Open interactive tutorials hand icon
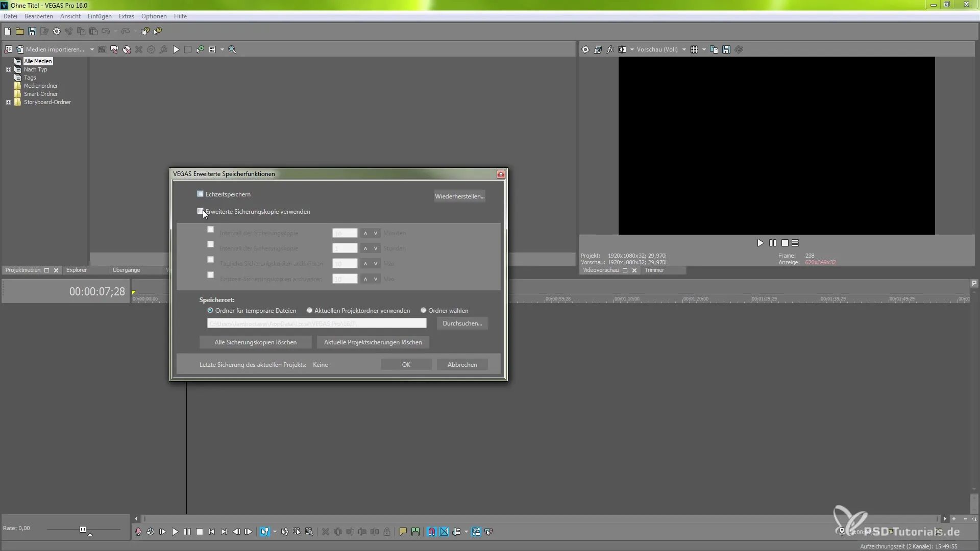This screenshot has height=551, width=980. 145,31
